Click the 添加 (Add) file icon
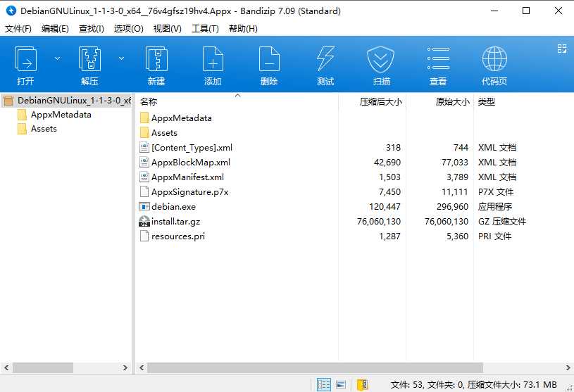 click(x=213, y=65)
